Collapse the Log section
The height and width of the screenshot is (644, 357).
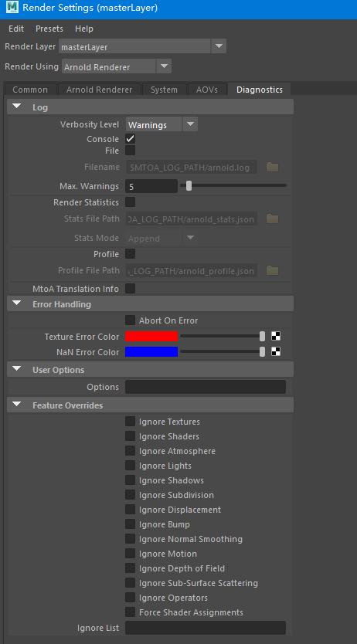click(x=17, y=107)
